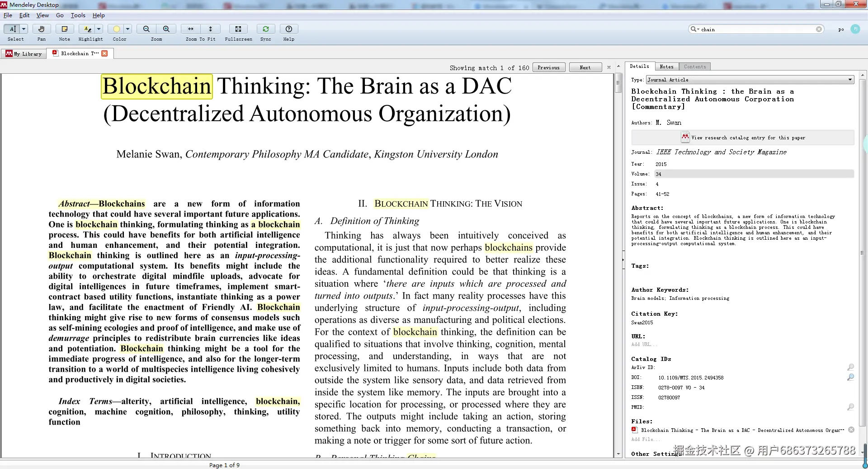Open the File menu

pyautogui.click(x=8, y=15)
